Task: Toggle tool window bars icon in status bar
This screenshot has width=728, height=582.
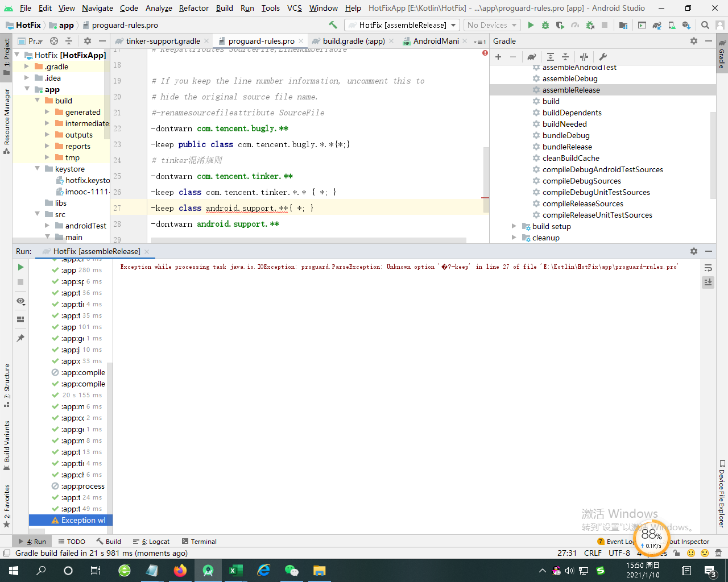Action: 7,553
